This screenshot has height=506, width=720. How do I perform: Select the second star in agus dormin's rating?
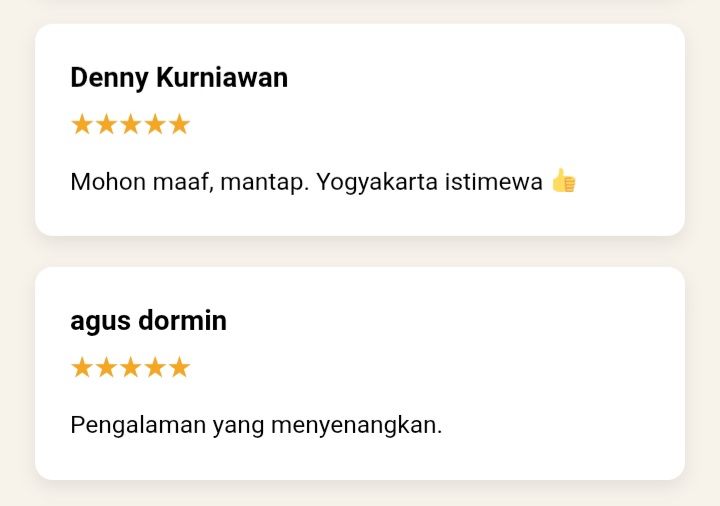tap(106, 368)
